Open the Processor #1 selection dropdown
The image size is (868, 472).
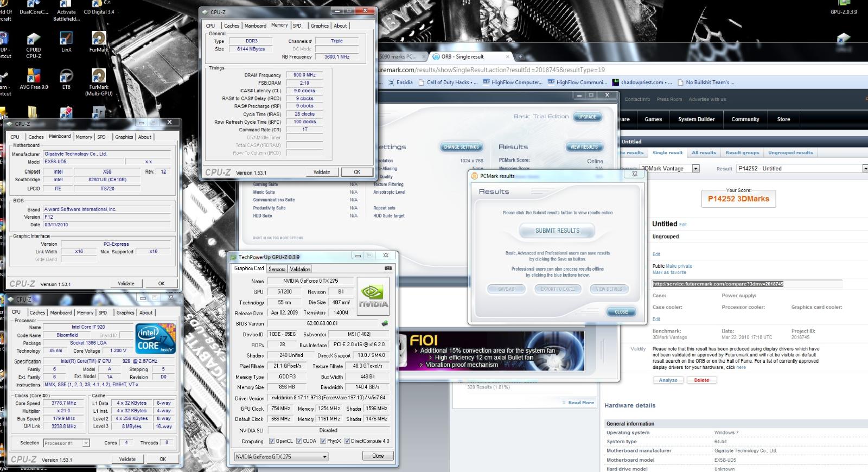pos(66,443)
